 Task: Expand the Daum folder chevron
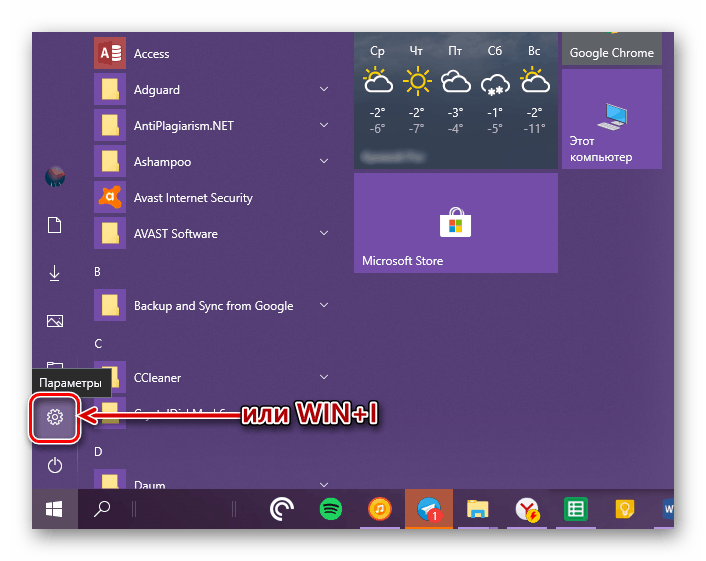[x=324, y=484]
